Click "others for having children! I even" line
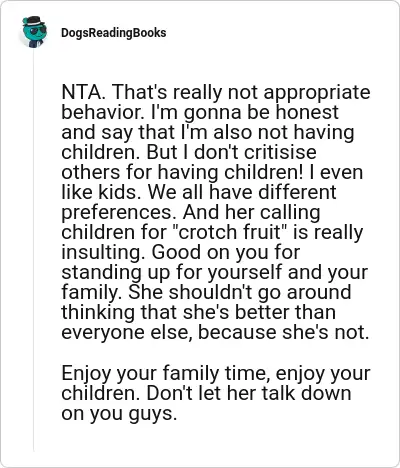The height and width of the screenshot is (468, 400). point(212,172)
